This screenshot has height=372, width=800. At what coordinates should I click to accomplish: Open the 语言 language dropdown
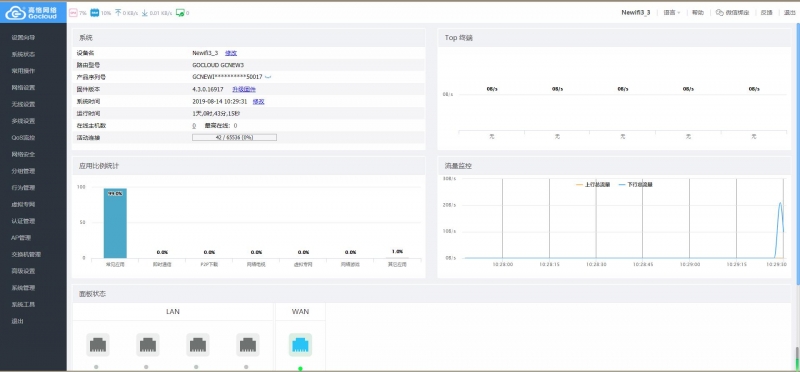(x=671, y=13)
